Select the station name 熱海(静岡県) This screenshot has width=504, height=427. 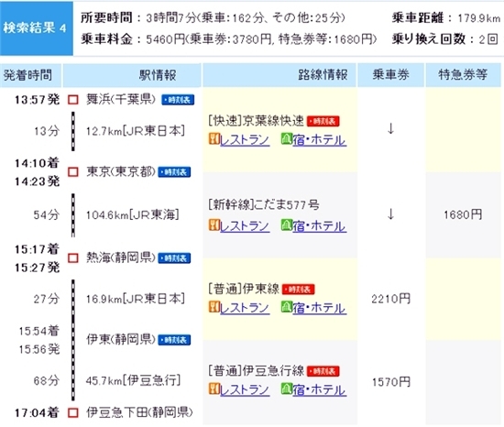[121, 257]
